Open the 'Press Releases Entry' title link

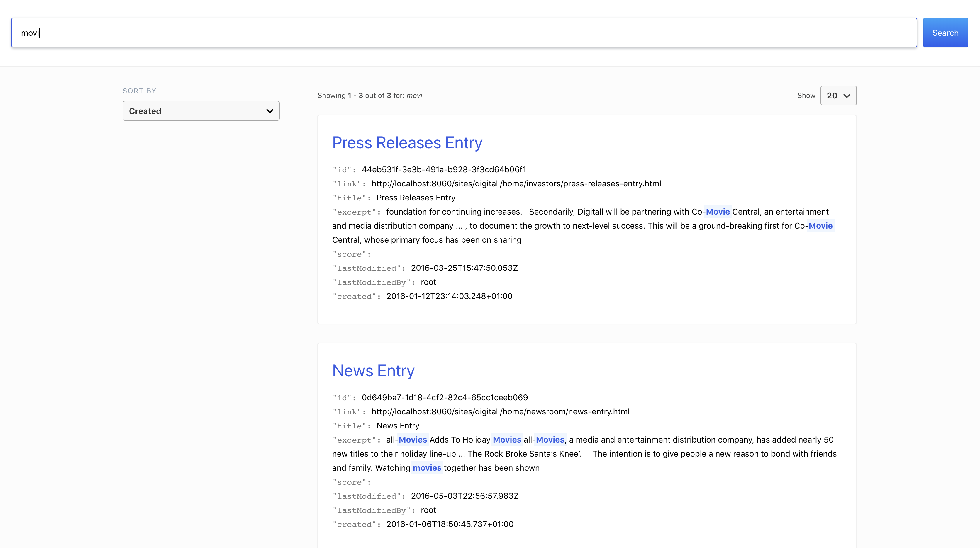click(407, 143)
